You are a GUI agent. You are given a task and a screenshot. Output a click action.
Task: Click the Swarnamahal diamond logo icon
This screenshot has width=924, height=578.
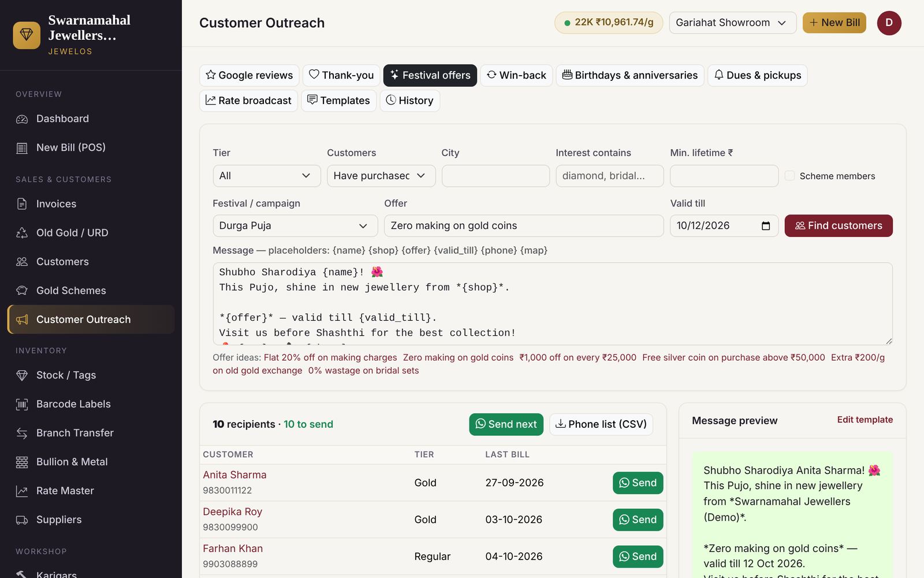[x=27, y=35]
